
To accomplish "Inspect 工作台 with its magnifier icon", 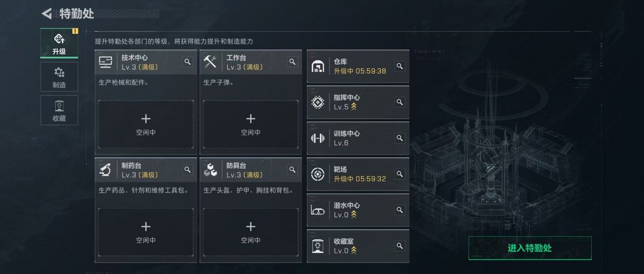I will click(x=292, y=62).
